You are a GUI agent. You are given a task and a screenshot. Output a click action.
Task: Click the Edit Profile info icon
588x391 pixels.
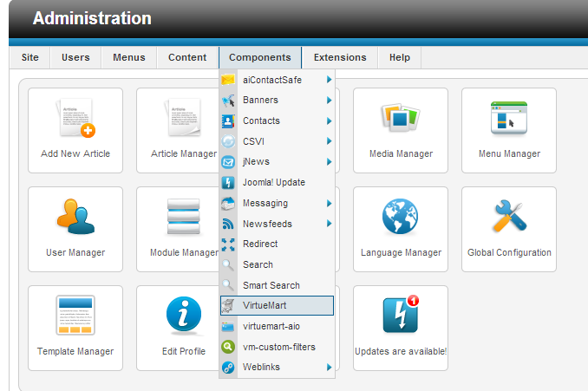184,314
